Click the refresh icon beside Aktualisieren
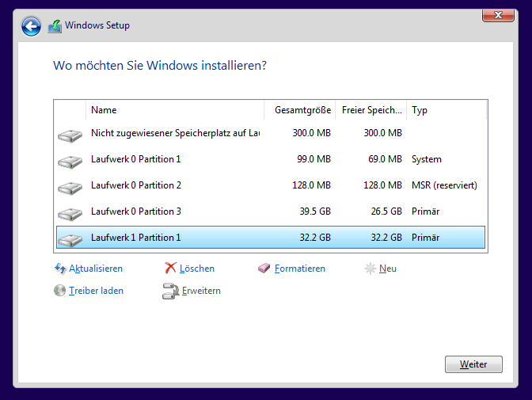Viewport: 532px width, 400px height. [60, 269]
